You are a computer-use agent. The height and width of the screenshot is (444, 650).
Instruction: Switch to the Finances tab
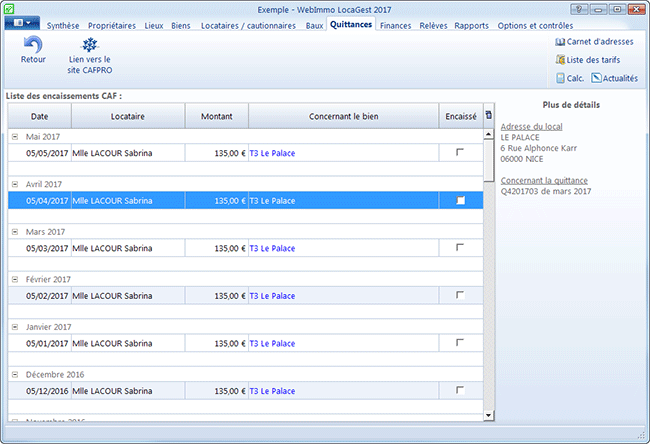coord(395,25)
